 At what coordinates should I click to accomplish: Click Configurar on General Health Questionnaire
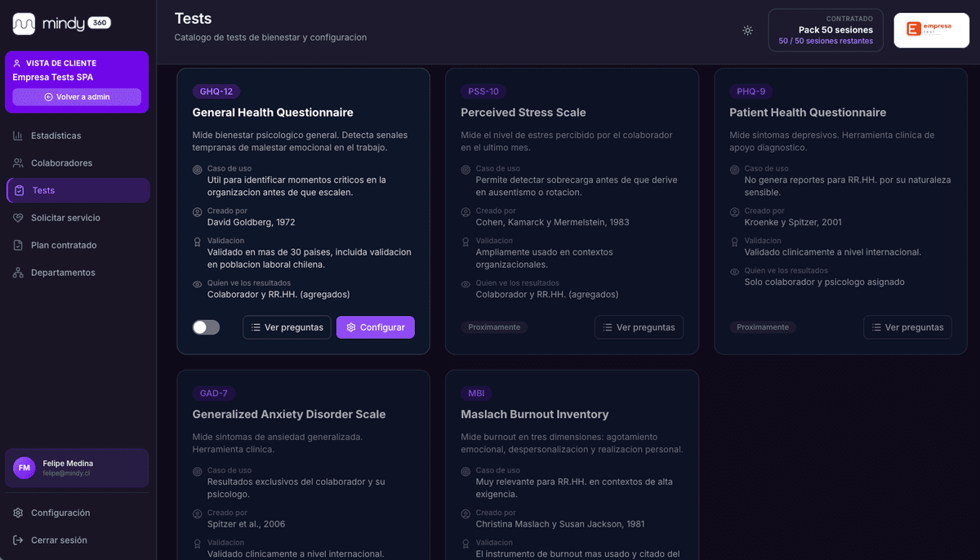375,327
